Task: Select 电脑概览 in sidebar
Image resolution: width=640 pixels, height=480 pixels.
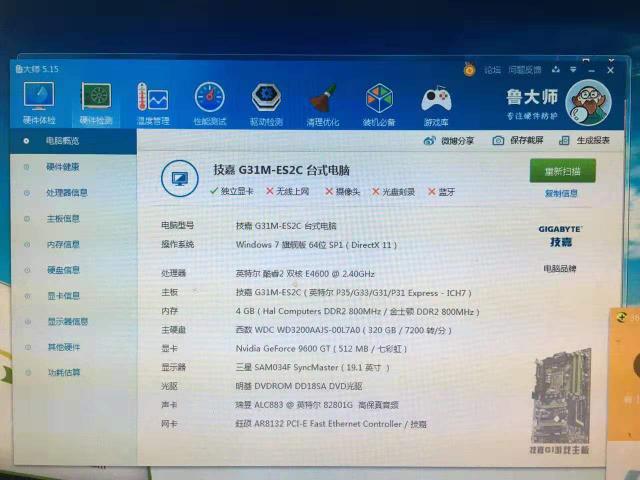Action: pyautogui.click(x=73, y=141)
